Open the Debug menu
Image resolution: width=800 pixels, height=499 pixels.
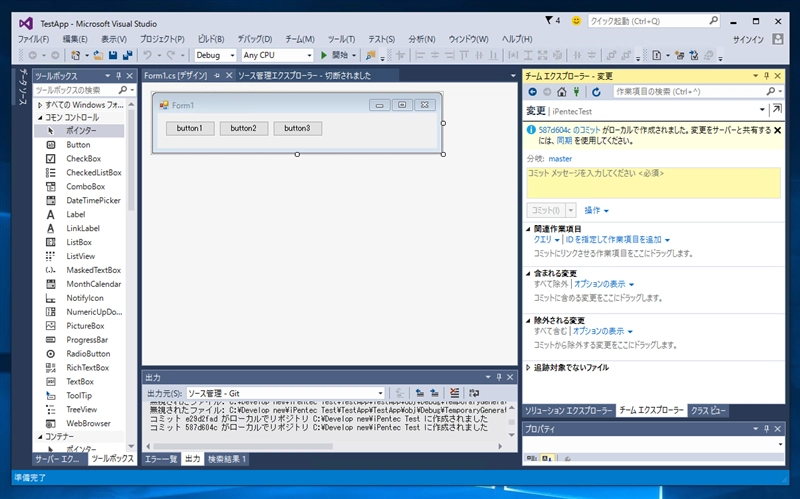pos(255,39)
